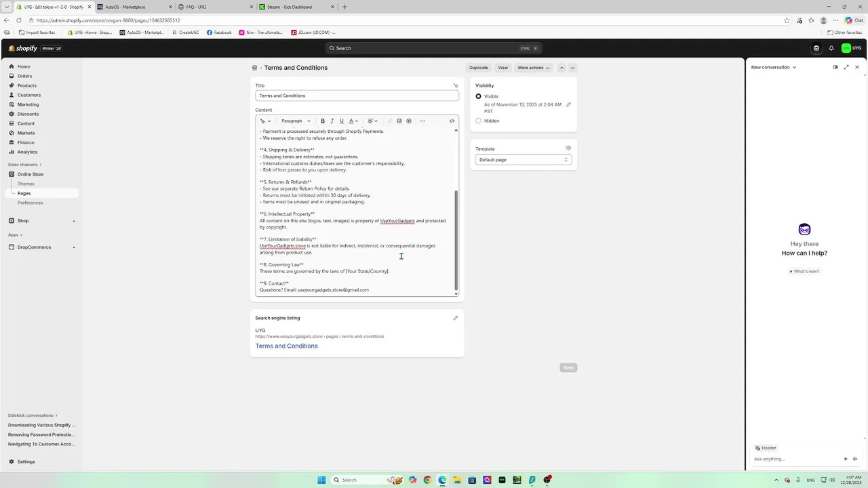Open Sidekick assistant icon in top bar
868x488 pixels.
816,48
